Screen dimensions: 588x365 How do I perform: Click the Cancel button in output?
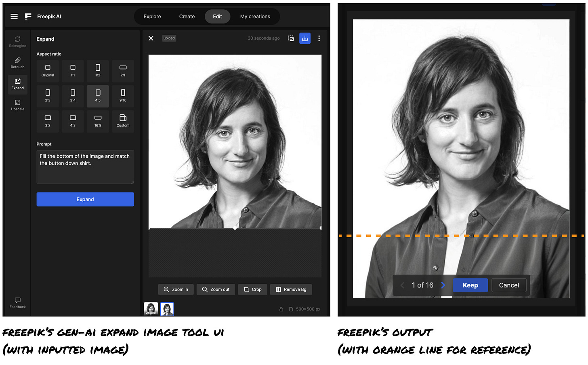coord(509,285)
